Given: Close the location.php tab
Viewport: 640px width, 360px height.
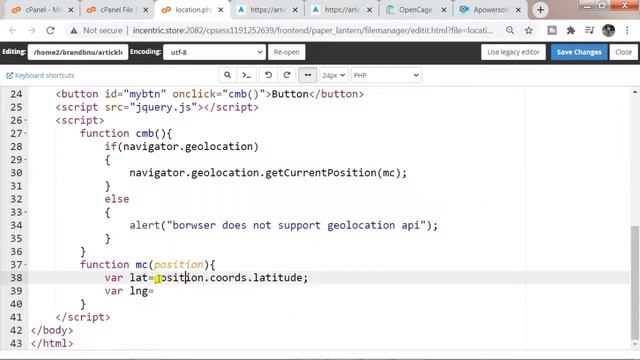Looking at the screenshot, I should point(221,10).
